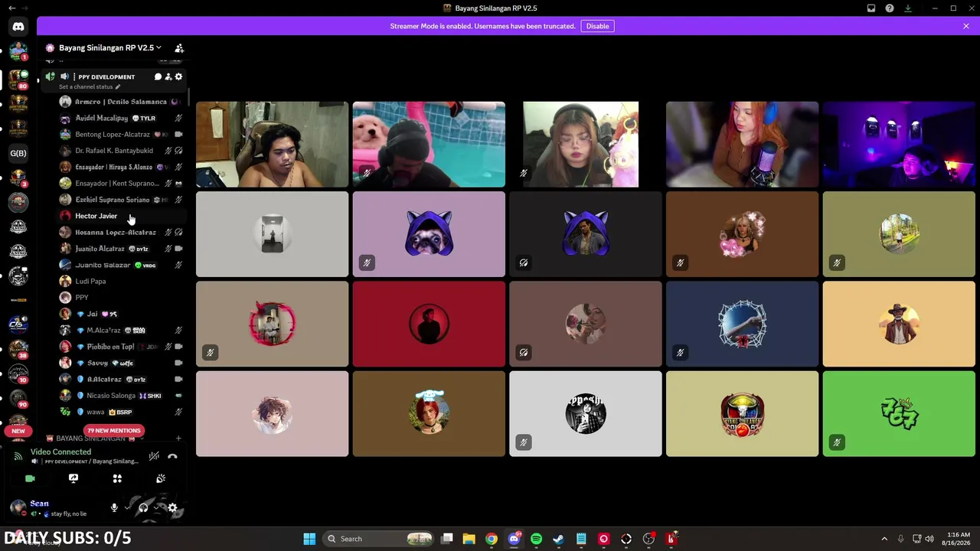Invite members using server header icon
980x551 pixels.
point(179,47)
